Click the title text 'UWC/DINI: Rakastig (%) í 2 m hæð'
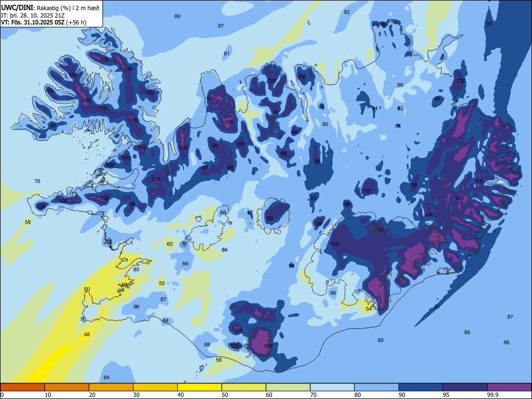The height and width of the screenshot is (399, 532). pyautogui.click(x=50, y=8)
